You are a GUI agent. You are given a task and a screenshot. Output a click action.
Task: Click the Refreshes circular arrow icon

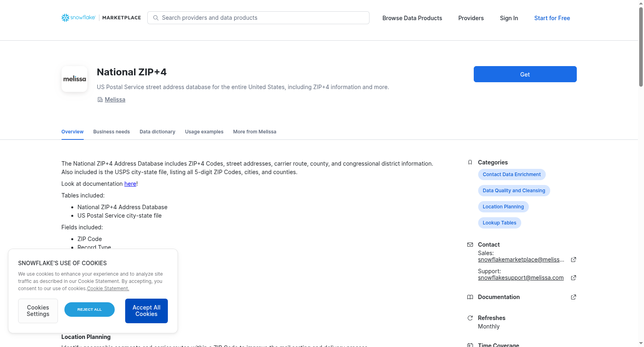[x=470, y=318]
